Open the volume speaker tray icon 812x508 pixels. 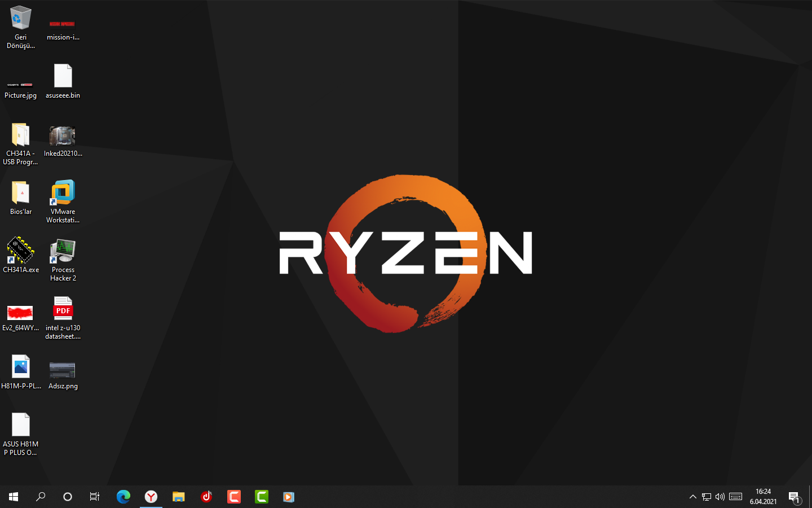click(720, 497)
